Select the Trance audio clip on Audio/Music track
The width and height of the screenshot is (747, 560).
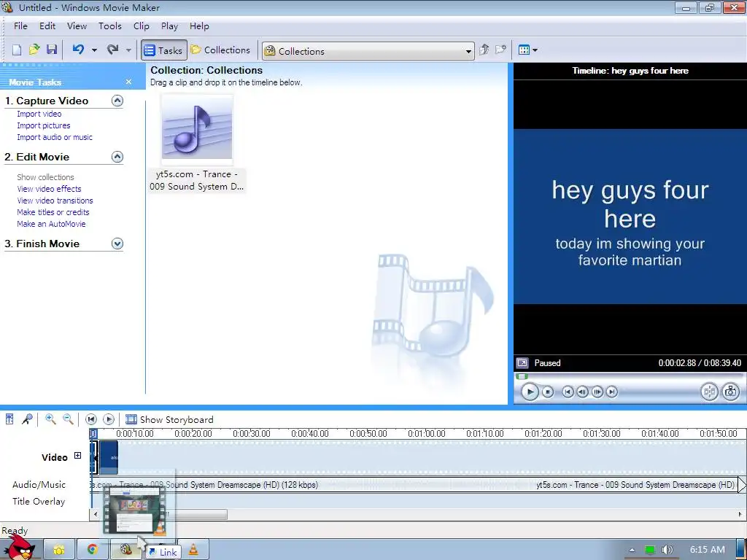coord(414,485)
